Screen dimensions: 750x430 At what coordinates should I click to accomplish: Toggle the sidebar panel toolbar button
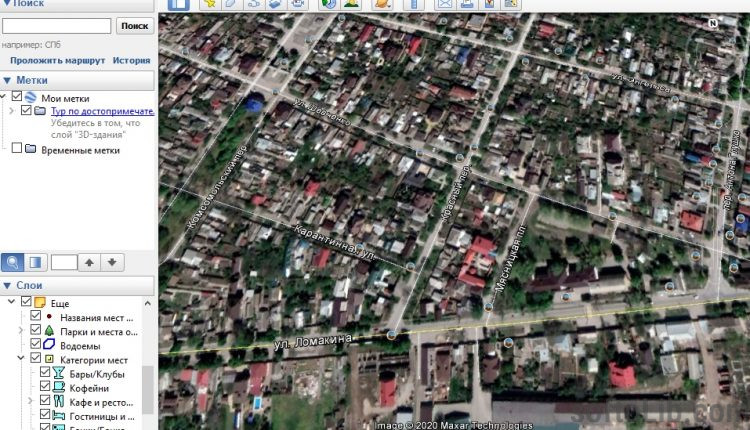click(179, 4)
